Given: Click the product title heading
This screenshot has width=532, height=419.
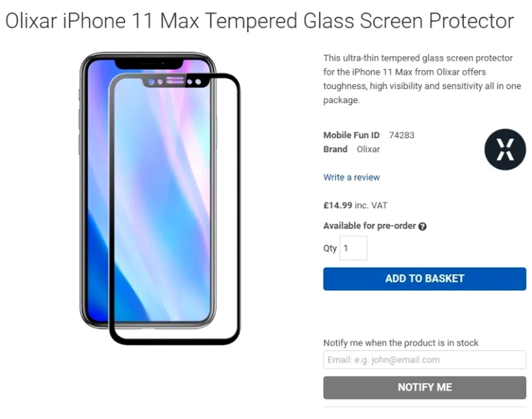Looking at the screenshot, I should click(259, 21).
